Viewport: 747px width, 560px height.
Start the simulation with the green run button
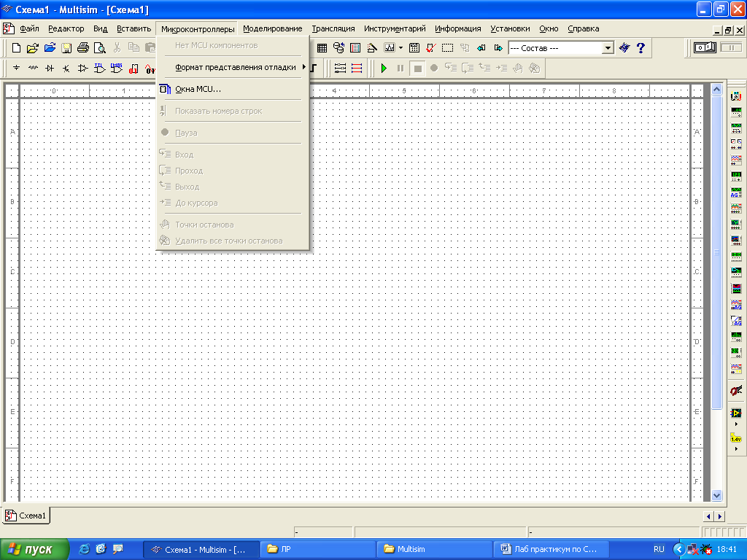pyautogui.click(x=384, y=68)
